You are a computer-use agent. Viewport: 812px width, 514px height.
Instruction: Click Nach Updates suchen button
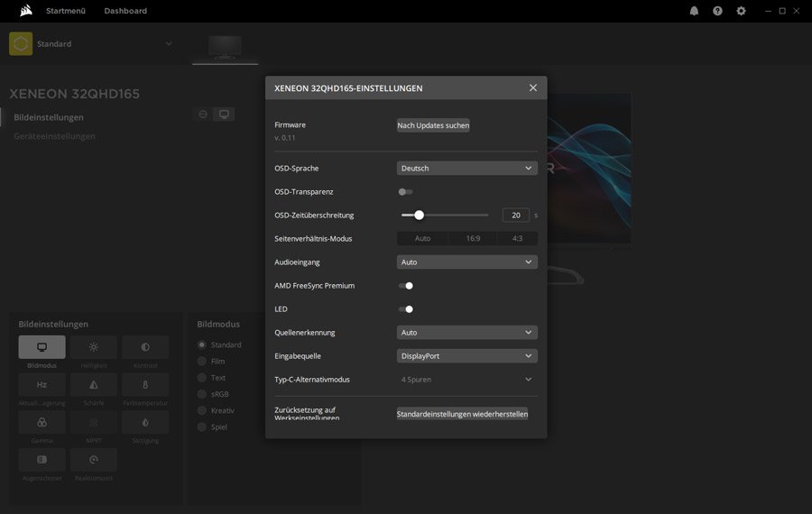tap(433, 125)
